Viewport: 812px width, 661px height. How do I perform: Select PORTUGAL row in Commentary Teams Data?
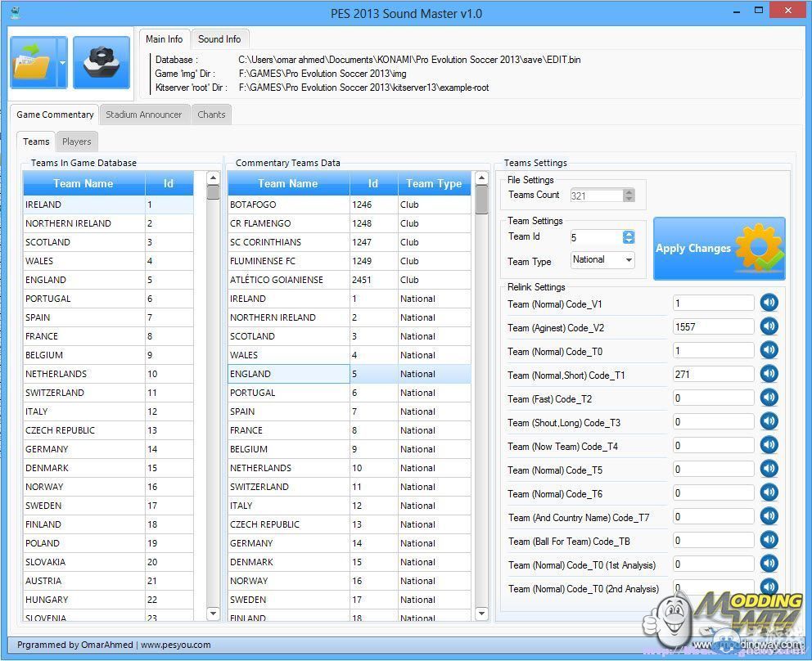349,393
